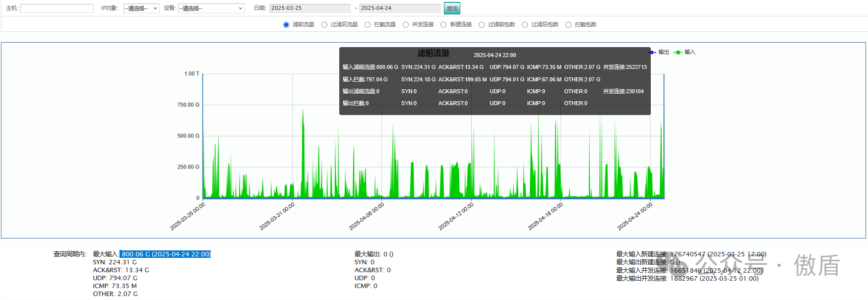This screenshot has width=868, height=300.
Task: Choose the 过滤前包数 radio button
Action: pyautogui.click(x=482, y=25)
